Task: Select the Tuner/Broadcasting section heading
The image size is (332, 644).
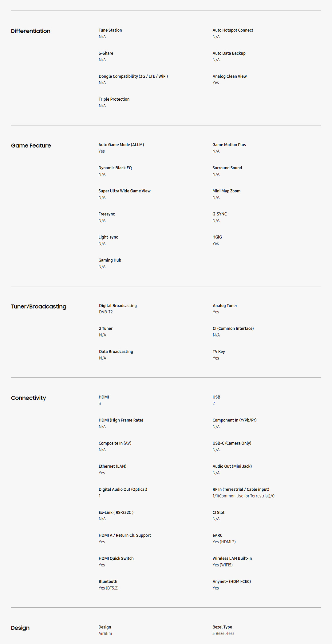Action: click(39, 307)
